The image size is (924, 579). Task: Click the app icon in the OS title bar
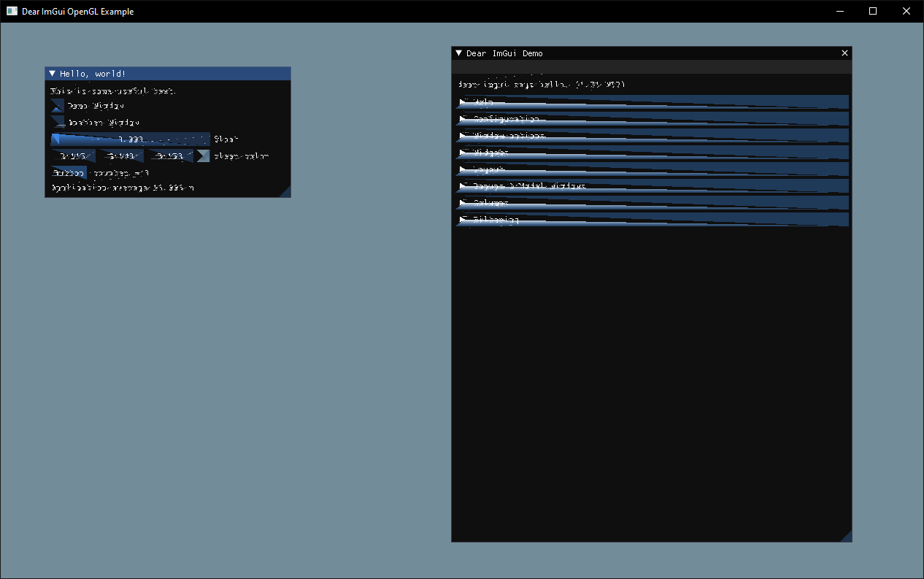point(12,11)
